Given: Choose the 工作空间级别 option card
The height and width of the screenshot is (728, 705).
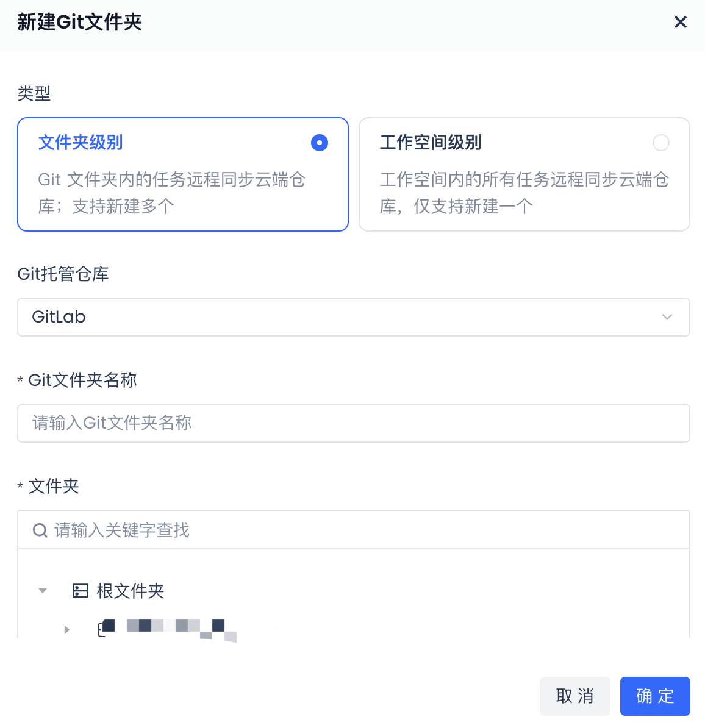Looking at the screenshot, I should click(x=524, y=174).
